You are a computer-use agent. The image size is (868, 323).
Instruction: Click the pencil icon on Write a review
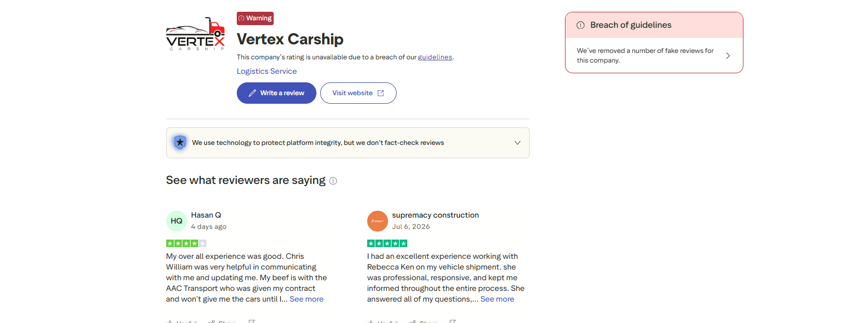tap(252, 93)
